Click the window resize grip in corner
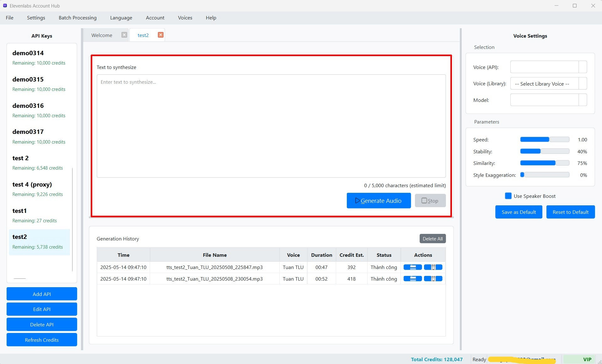Image resolution: width=602 pixels, height=364 pixels. point(599,361)
